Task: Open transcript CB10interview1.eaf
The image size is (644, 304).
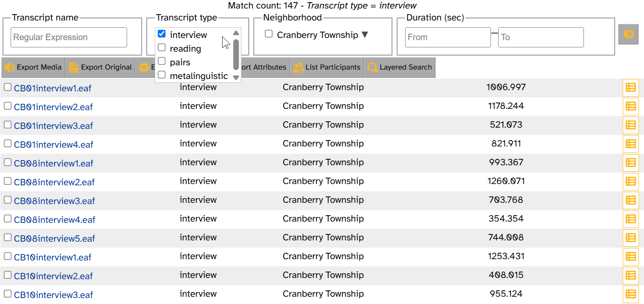Action: (x=52, y=257)
